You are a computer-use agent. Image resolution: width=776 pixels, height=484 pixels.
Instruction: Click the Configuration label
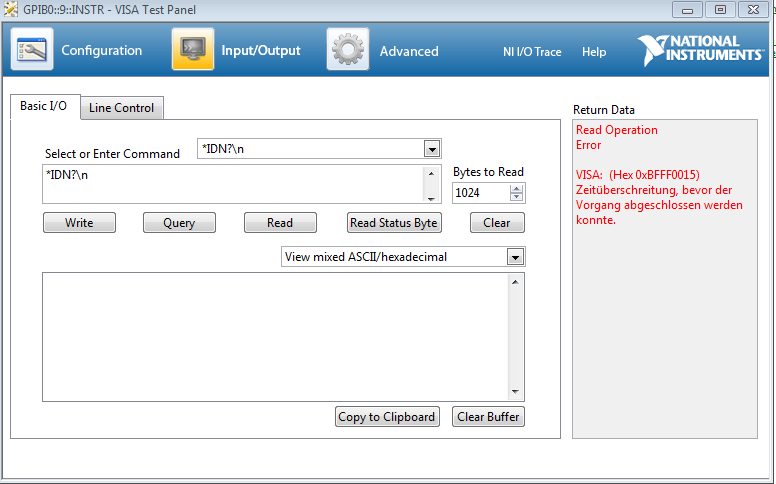tap(101, 50)
